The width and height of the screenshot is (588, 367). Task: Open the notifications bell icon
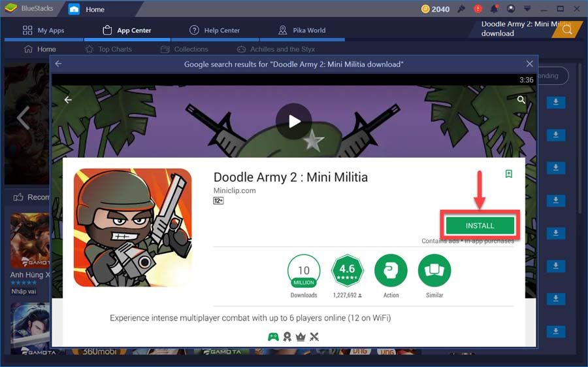495,9
